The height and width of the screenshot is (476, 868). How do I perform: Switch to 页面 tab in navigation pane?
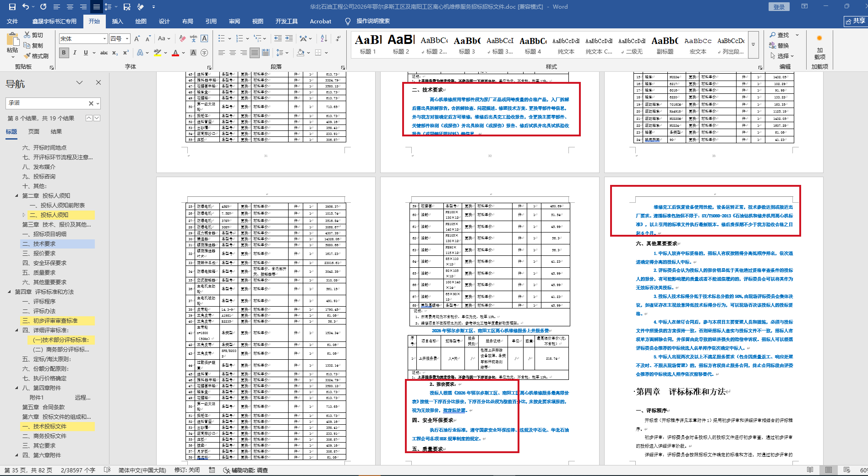(x=34, y=132)
